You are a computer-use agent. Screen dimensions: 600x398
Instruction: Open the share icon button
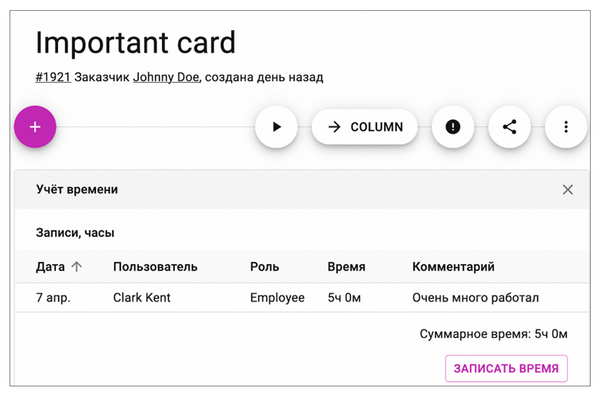tap(509, 127)
